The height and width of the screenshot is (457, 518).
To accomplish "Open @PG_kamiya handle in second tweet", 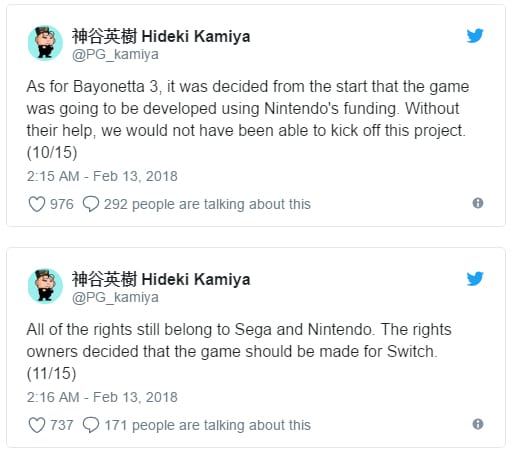I will (x=115, y=297).
